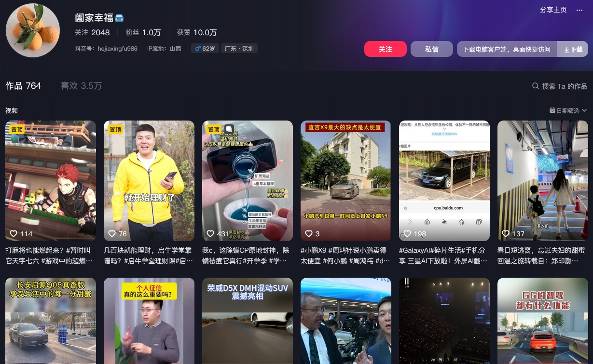
Task: Open the 个人征信真的这么重要吗 video
Action: pos(149,321)
